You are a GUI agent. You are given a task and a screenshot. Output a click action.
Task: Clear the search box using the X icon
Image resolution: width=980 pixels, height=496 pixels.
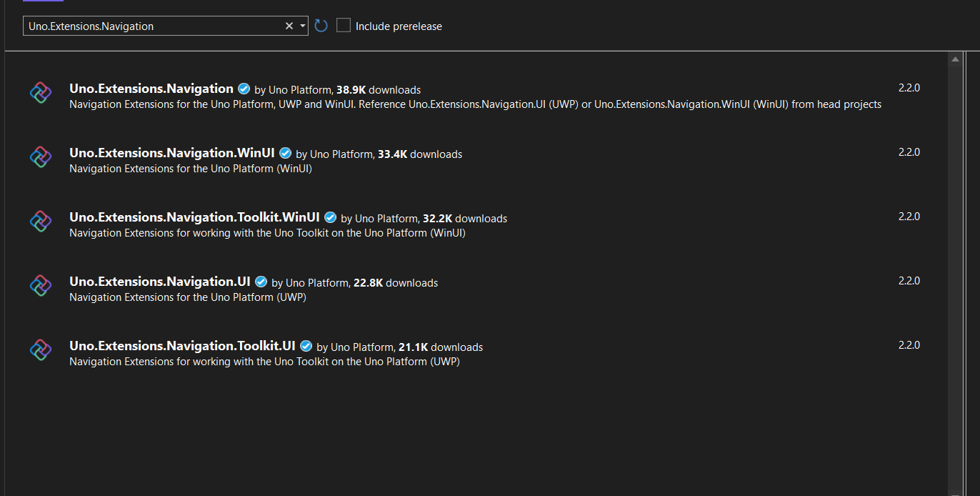coord(289,25)
